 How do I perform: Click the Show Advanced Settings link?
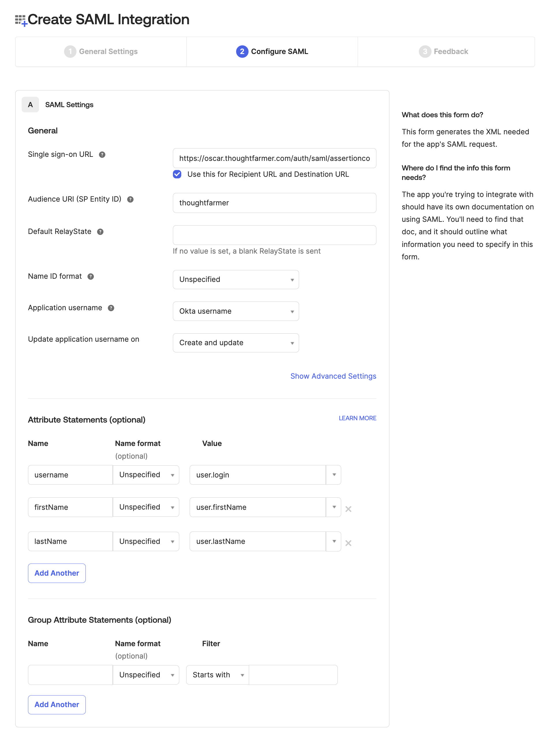coord(333,376)
